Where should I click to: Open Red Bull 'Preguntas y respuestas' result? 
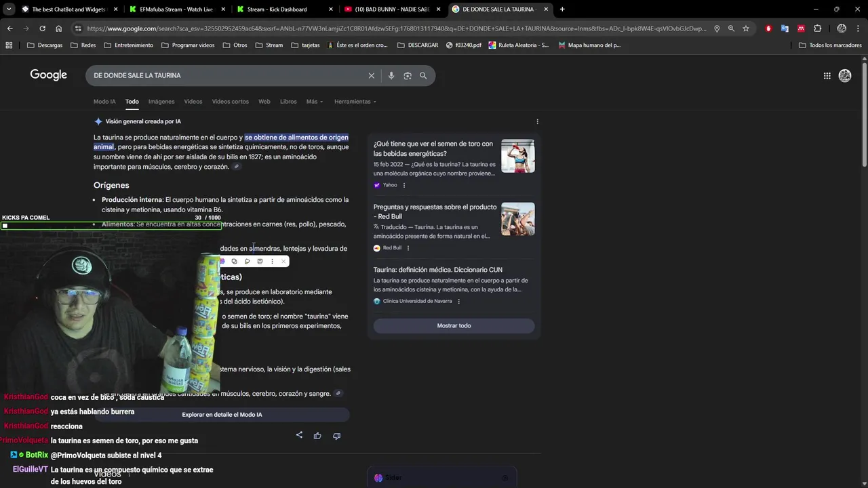click(x=435, y=211)
